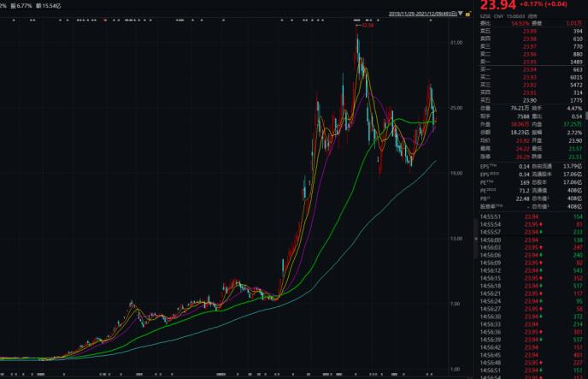588x379 pixels.
Task: Click the 76.21万 total volume value
Action: [520, 109]
